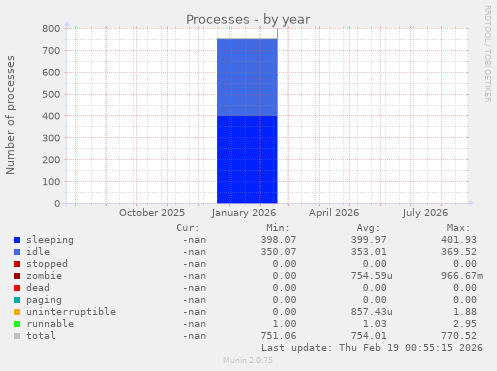Click the 'Munin 2.0.75' footer text
This screenshot has height=371, width=497.
tap(248, 360)
